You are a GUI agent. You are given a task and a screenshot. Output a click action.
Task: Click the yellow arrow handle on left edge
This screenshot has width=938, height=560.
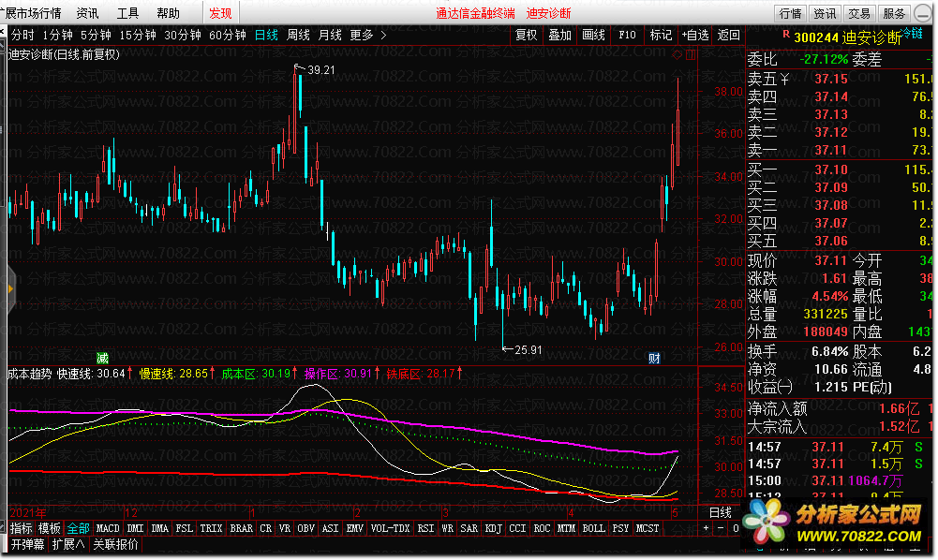[x=10, y=289]
